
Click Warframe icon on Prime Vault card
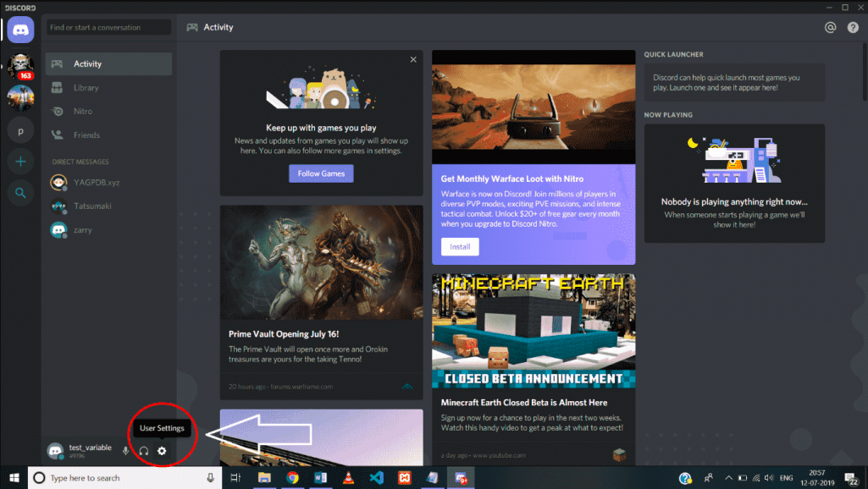406,387
